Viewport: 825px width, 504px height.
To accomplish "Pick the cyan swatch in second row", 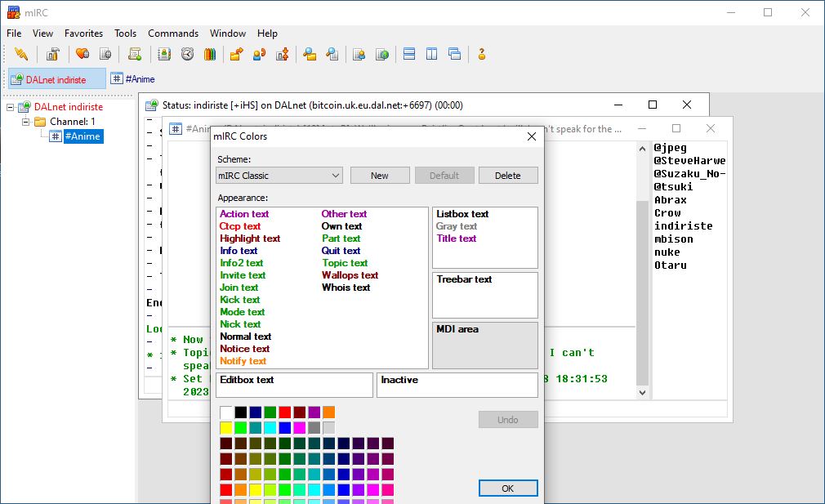I will pyautogui.click(x=270, y=427).
